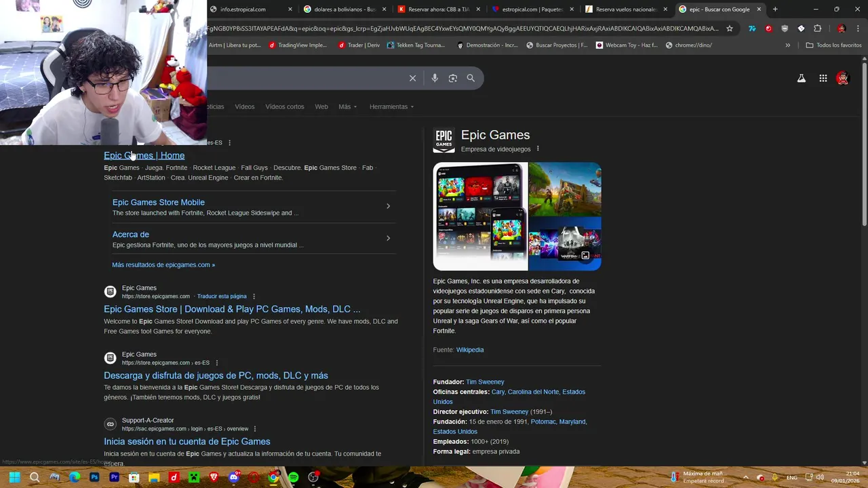
Task: Open the Fortnite landscape thumbnail
Action: pos(565,189)
